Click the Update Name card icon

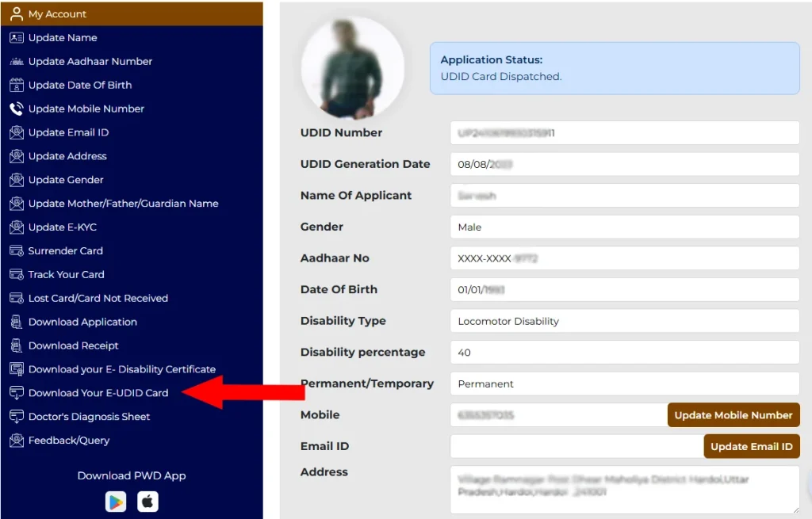(x=17, y=37)
